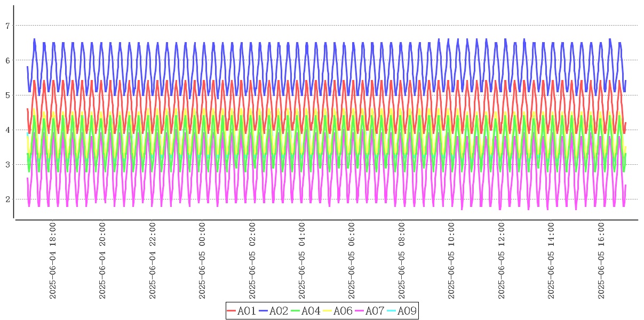Image resolution: width=644 pixels, height=320 pixels.
Task: Select the 2025-06-05 04:00 time tick label
Action: 303,260
